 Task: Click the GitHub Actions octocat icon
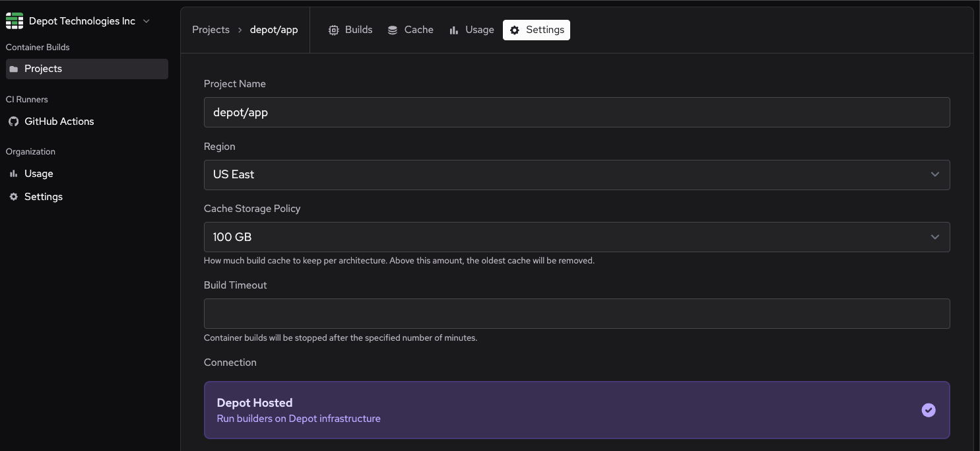click(x=14, y=121)
